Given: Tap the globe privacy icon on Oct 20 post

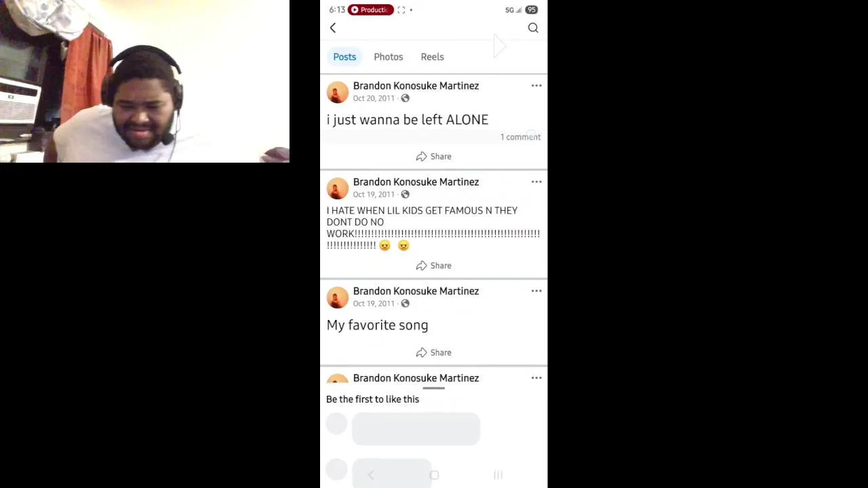Looking at the screenshot, I should (405, 98).
